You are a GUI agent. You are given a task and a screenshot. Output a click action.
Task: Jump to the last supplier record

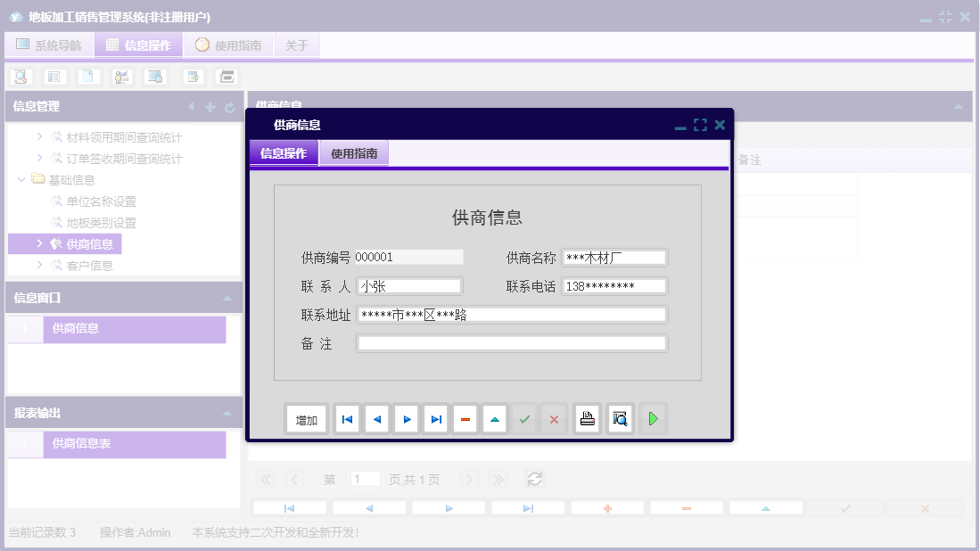coord(435,418)
